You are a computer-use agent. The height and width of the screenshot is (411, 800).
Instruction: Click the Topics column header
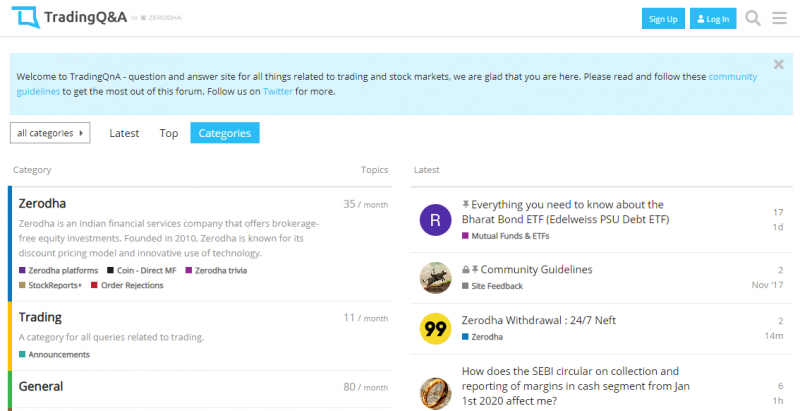[374, 170]
